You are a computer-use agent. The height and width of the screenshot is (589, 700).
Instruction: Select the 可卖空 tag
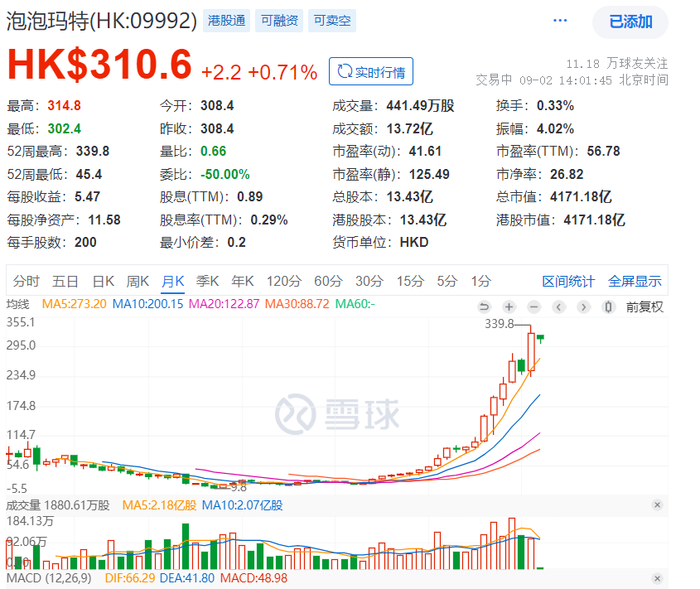[x=331, y=21]
